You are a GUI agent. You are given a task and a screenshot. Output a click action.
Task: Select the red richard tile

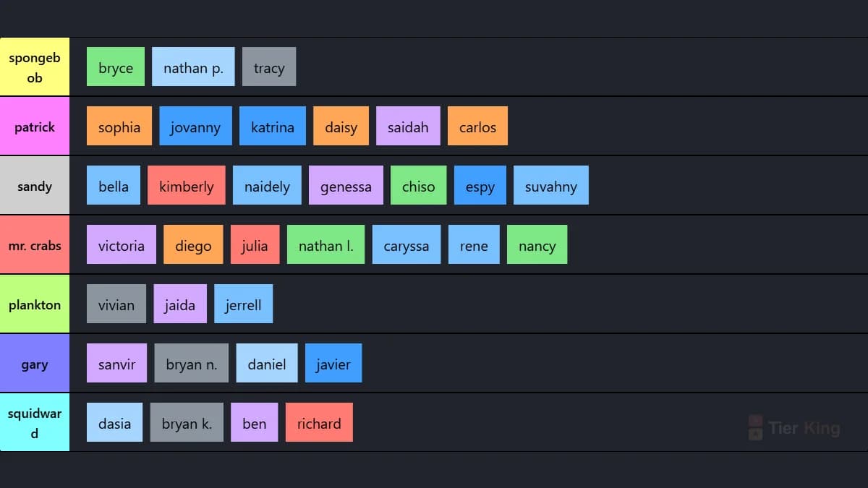(319, 423)
